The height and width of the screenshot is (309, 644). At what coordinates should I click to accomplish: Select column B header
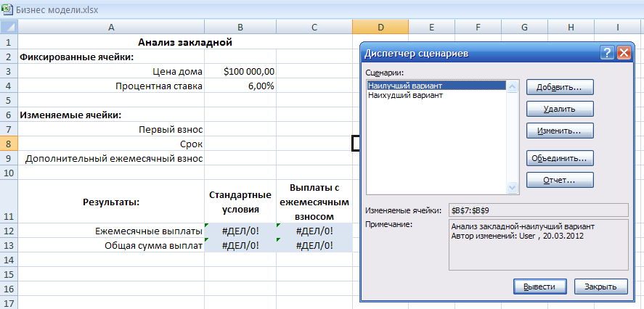(x=240, y=27)
